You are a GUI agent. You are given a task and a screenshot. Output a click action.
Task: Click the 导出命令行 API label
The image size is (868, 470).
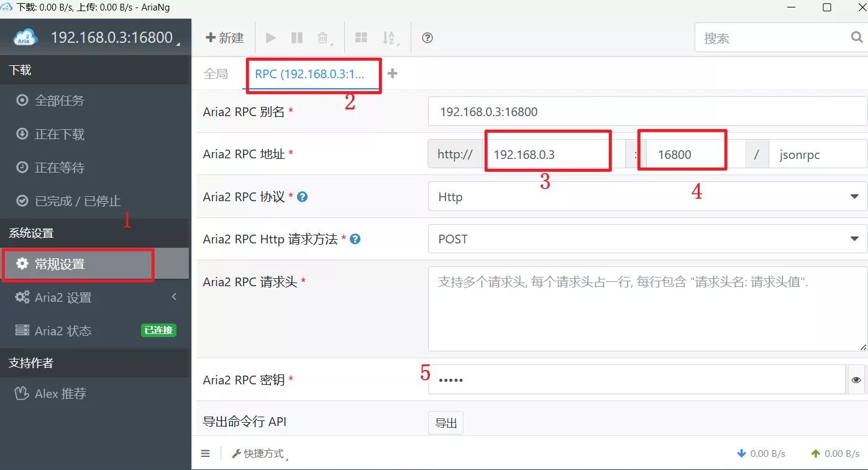(x=245, y=422)
